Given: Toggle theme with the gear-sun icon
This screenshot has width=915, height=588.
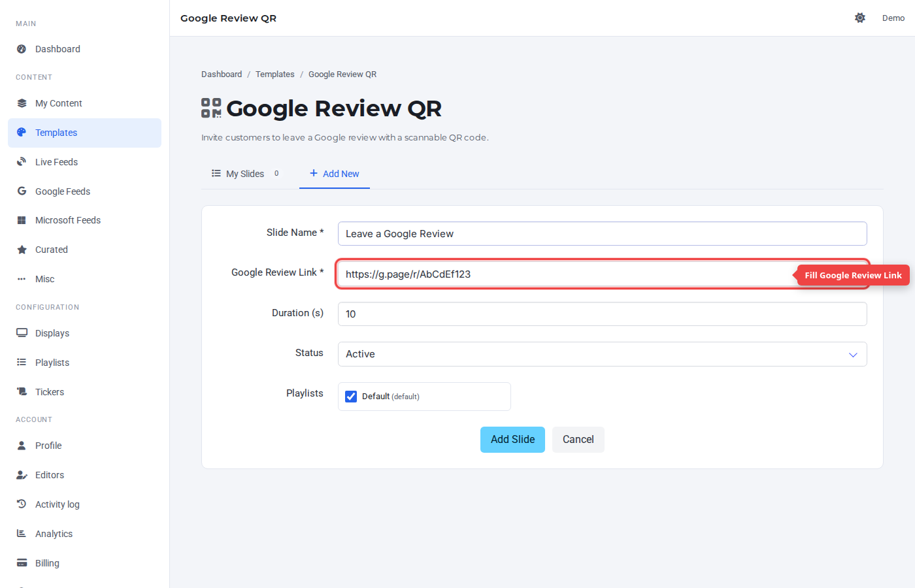Looking at the screenshot, I should pyautogui.click(x=860, y=18).
